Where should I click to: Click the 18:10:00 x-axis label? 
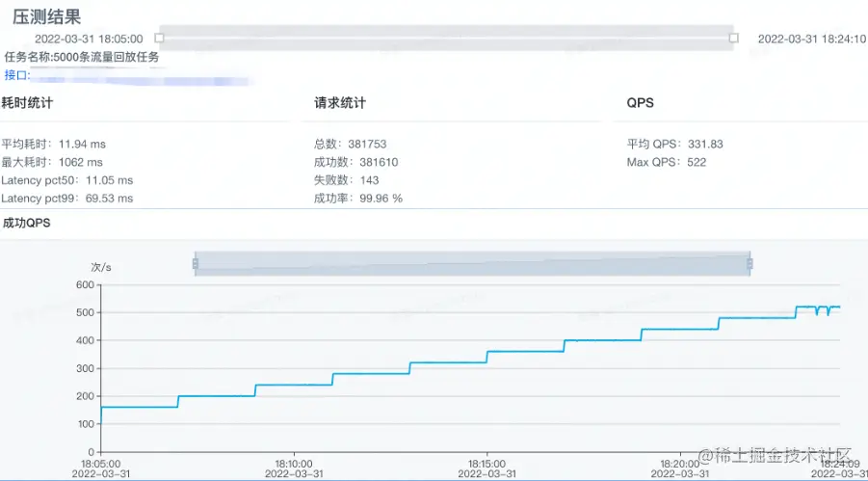[x=294, y=464]
